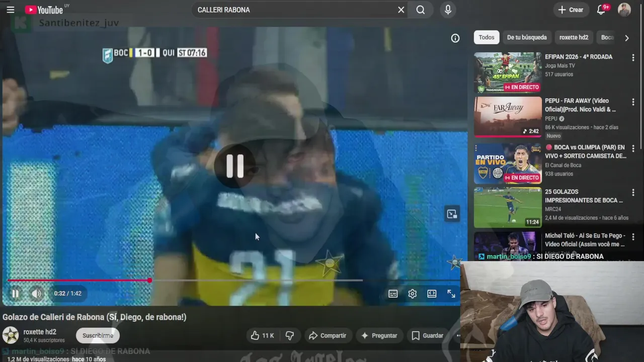The height and width of the screenshot is (362, 644).
Task: Open miniplayer overlay icon on video
Action: pyautogui.click(x=452, y=214)
